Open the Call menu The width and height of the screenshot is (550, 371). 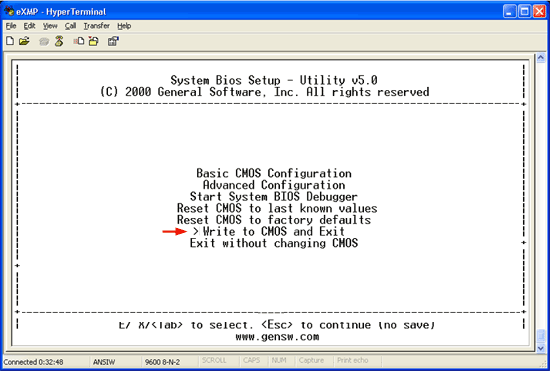(x=70, y=26)
